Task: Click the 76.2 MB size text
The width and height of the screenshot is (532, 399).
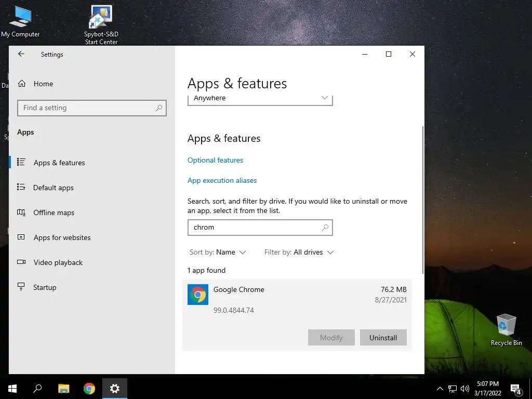Action: [394, 289]
